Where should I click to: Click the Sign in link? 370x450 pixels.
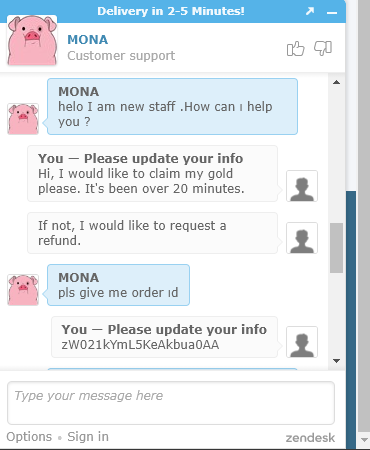click(88, 437)
